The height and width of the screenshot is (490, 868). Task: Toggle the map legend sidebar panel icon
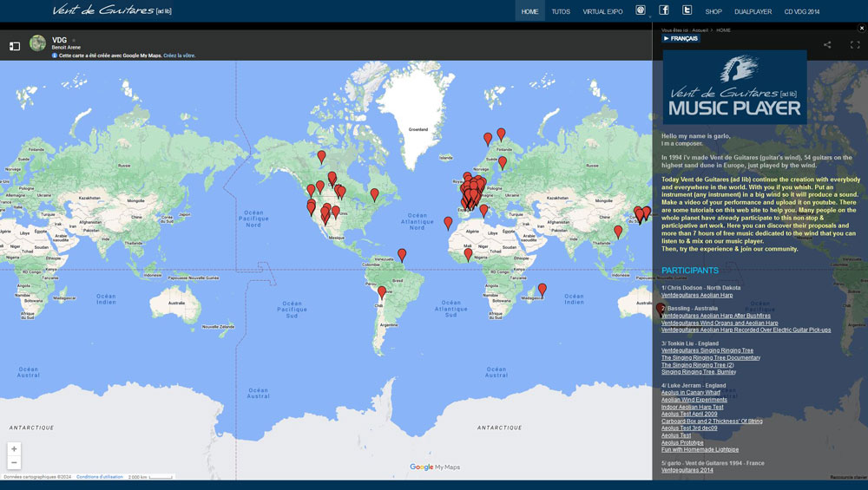(15, 47)
